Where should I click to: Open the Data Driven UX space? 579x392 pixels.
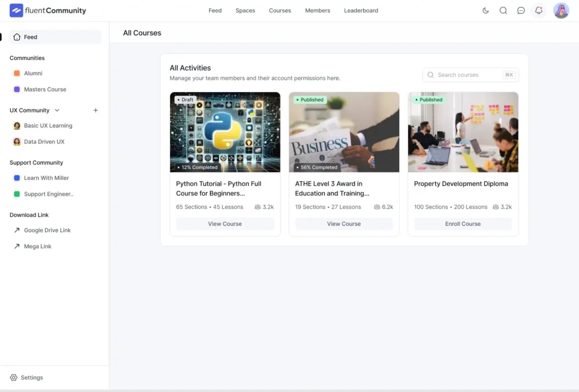coord(44,141)
